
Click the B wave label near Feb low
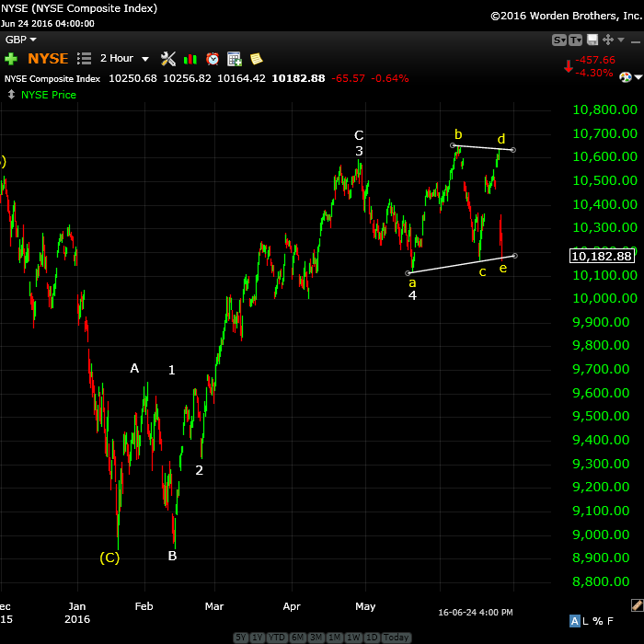pos(173,556)
